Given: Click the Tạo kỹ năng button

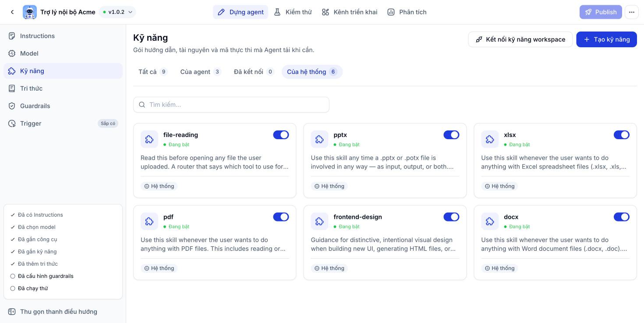Looking at the screenshot, I should click(606, 39).
